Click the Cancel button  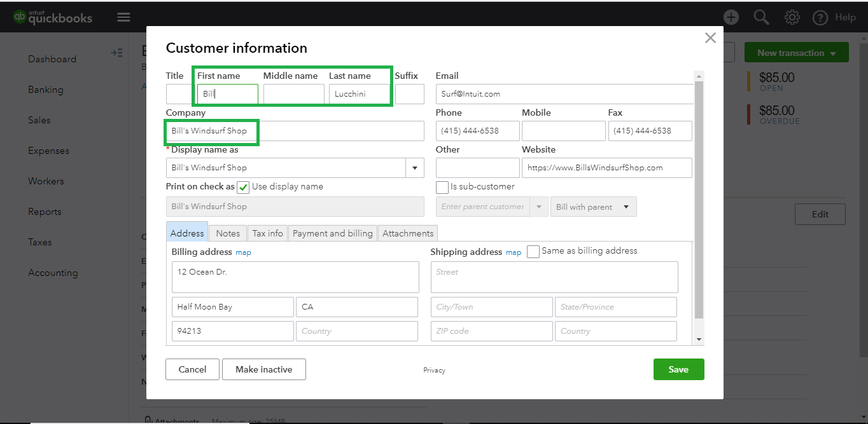(x=192, y=369)
